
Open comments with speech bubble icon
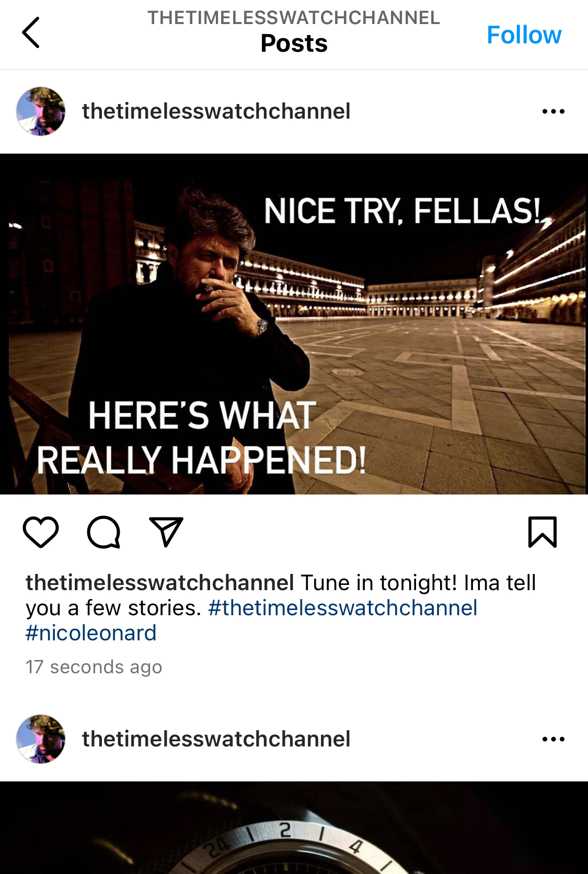(x=103, y=532)
